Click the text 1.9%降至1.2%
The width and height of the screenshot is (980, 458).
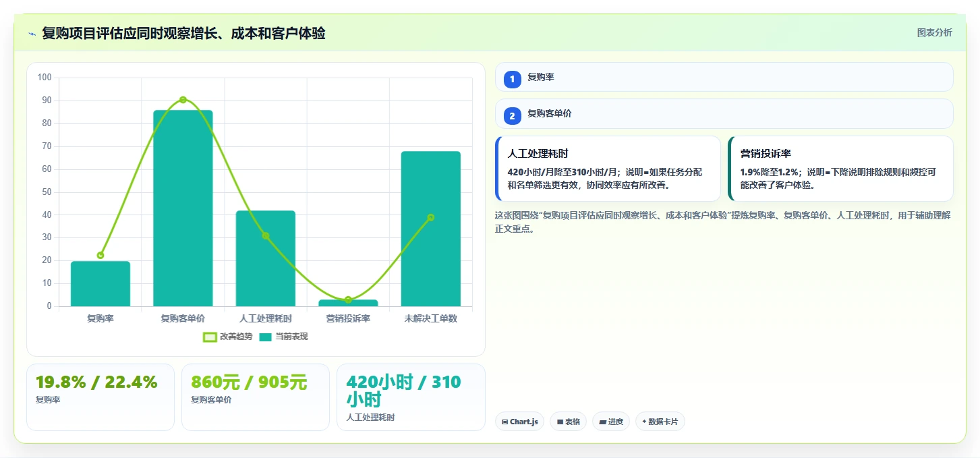(769, 172)
